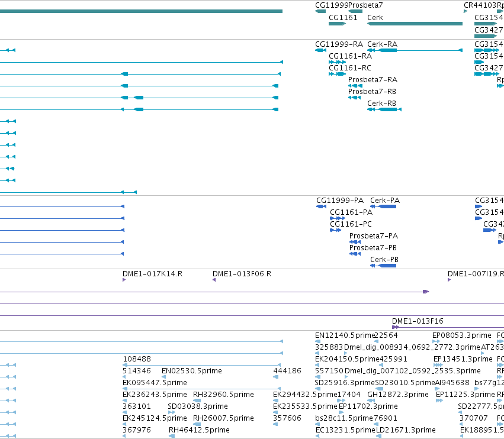Click the 370707 feature label
The width and height of the screenshot is (504, 439).
point(474,418)
